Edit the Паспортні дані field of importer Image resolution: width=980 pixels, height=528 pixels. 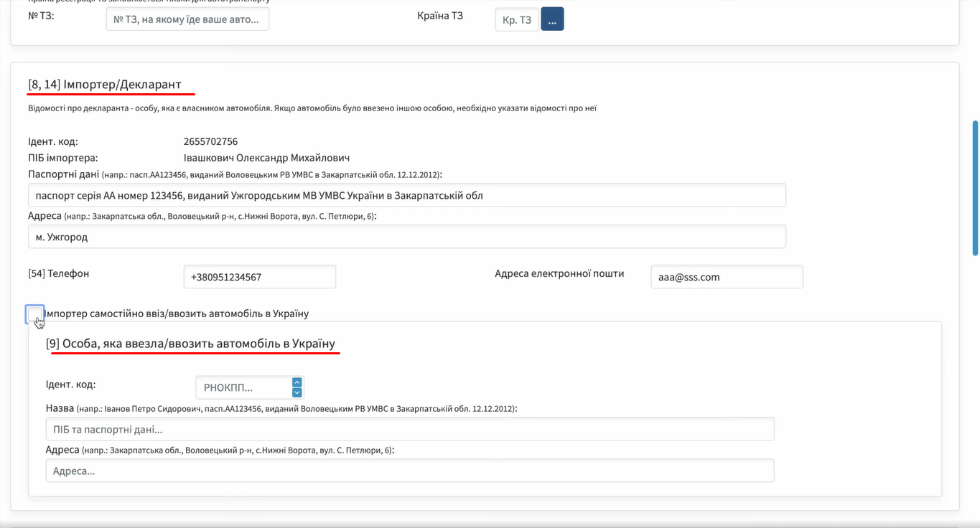click(x=407, y=195)
